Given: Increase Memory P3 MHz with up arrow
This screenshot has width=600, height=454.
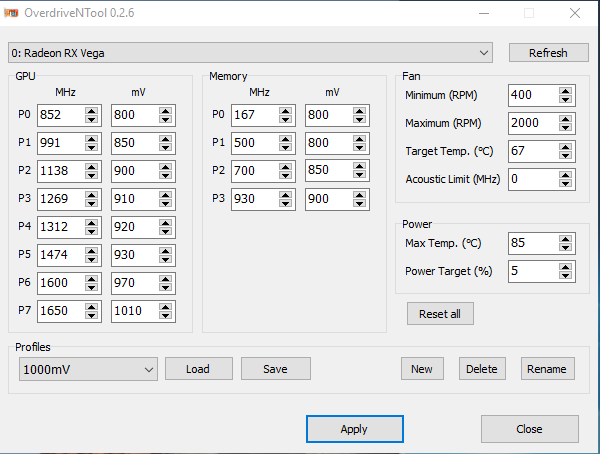Looking at the screenshot, I should [285, 195].
